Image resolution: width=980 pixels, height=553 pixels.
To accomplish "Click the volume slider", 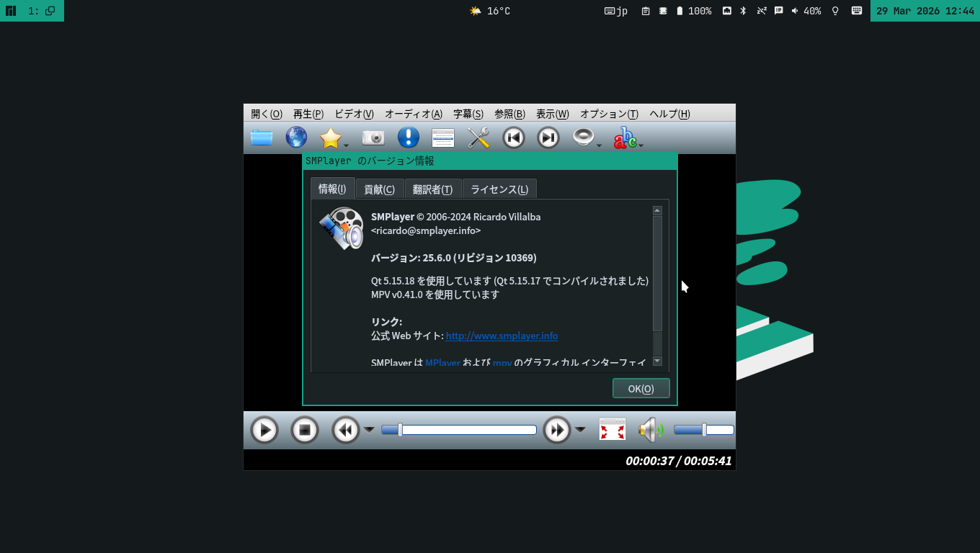I will click(704, 430).
